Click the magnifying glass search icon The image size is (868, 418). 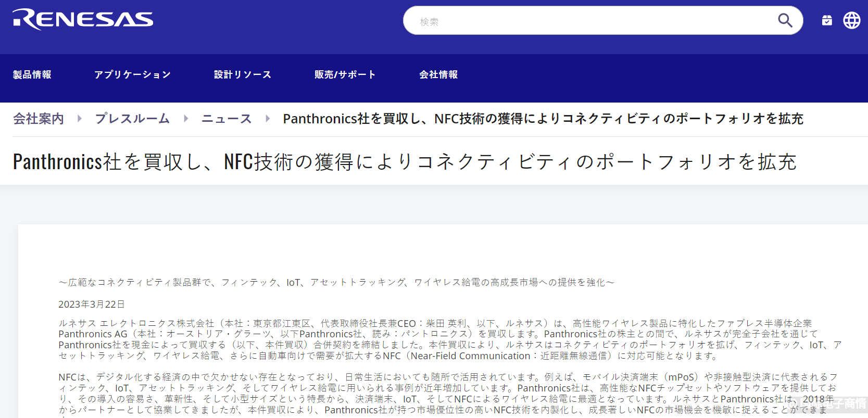click(x=785, y=21)
